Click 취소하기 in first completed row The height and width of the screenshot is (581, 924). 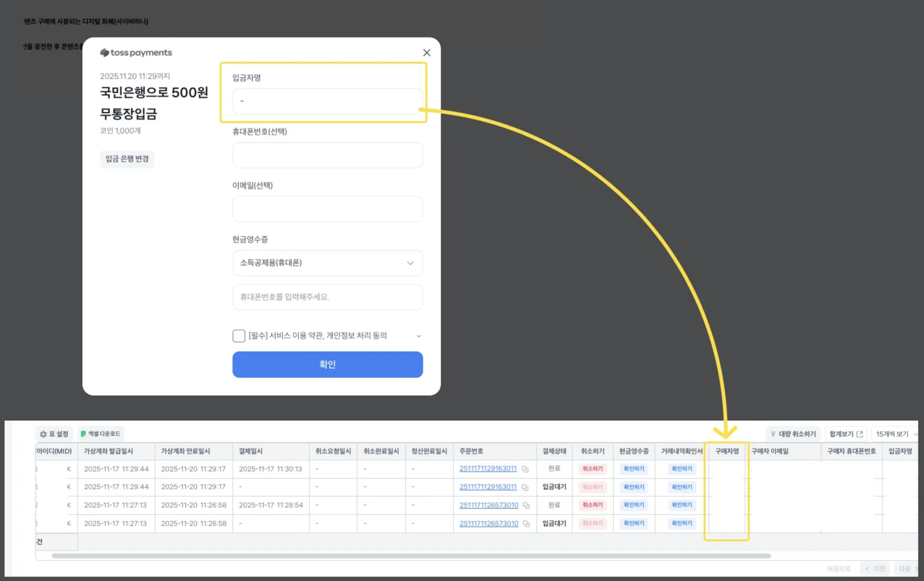pos(593,469)
